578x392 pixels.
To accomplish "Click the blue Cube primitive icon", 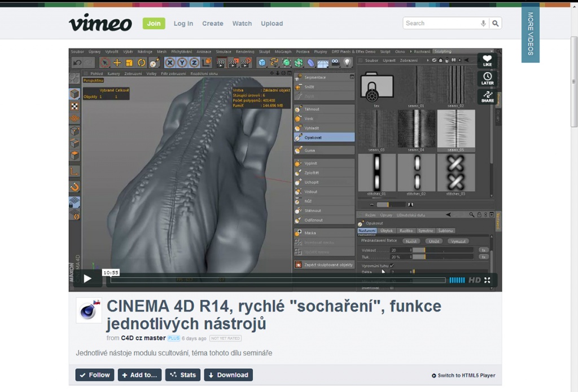I will point(262,63).
